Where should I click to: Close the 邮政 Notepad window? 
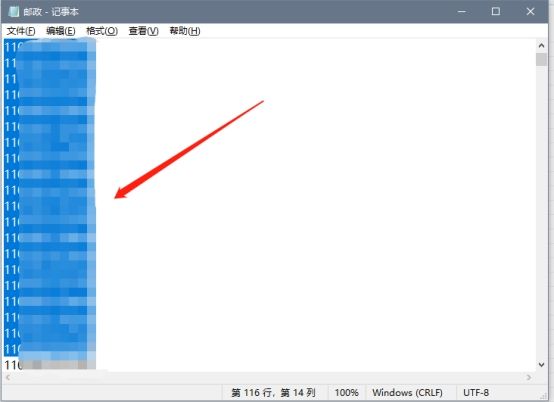[530, 12]
